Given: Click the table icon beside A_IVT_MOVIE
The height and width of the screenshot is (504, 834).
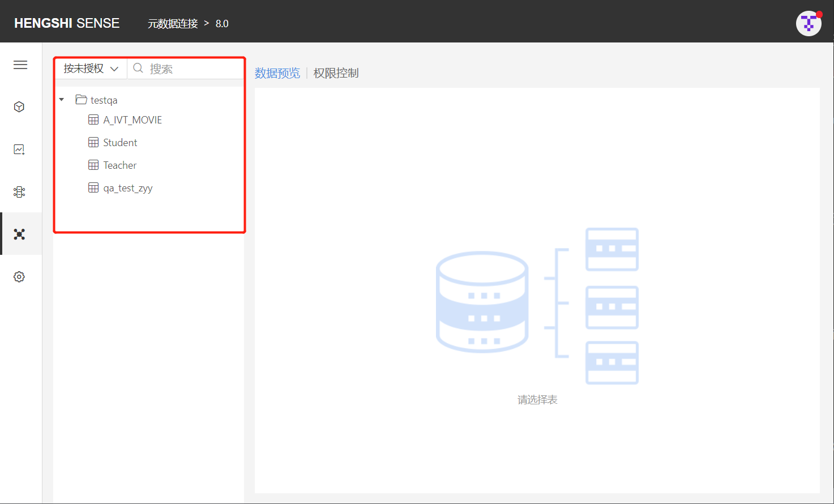Looking at the screenshot, I should 93,120.
